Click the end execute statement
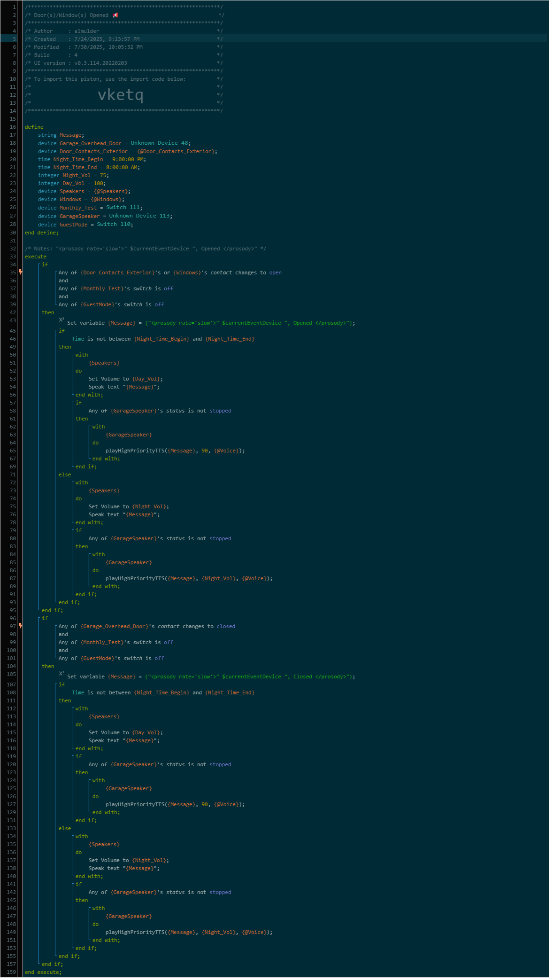This screenshot has height=980, width=553. pos(43,972)
